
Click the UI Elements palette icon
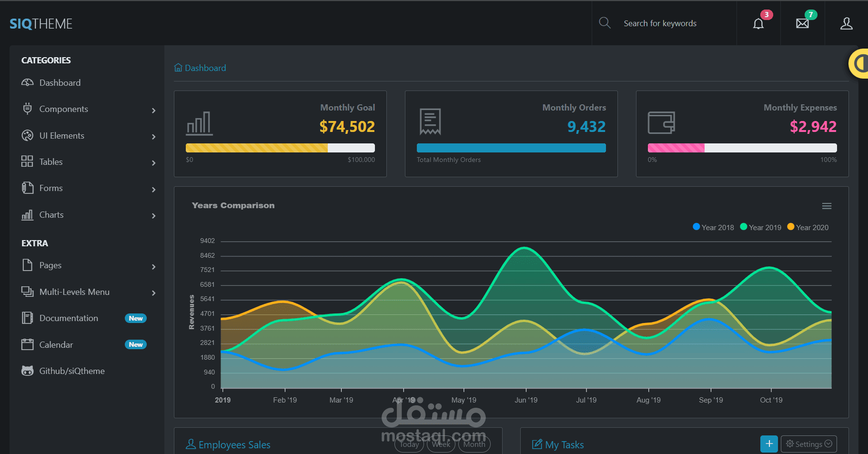28,135
